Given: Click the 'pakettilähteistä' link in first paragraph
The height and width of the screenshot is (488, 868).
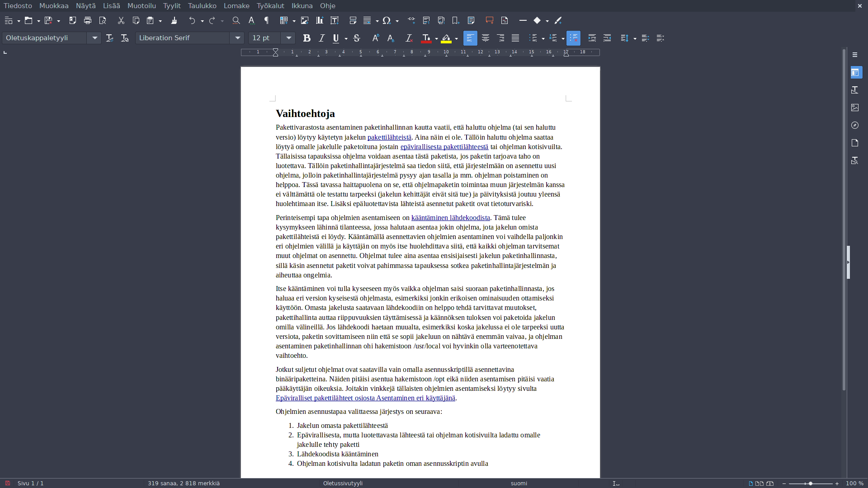Looking at the screenshot, I should click(x=389, y=137).
